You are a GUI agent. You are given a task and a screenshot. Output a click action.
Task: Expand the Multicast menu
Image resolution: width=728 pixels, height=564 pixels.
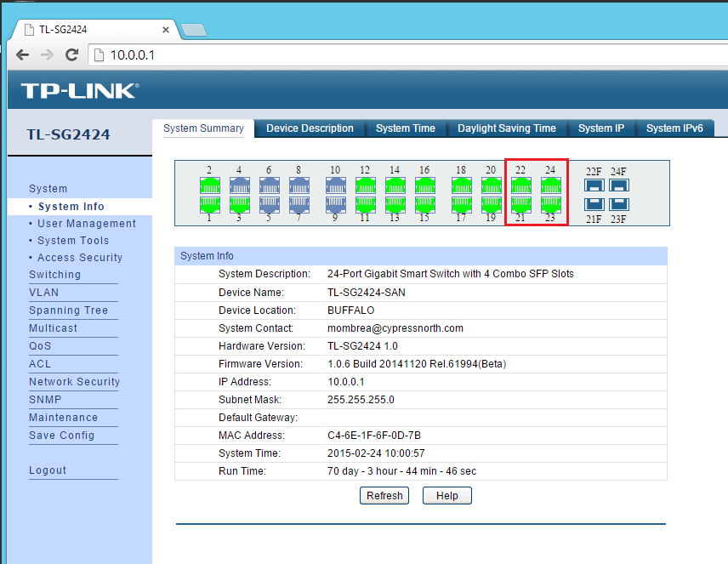pos(53,328)
